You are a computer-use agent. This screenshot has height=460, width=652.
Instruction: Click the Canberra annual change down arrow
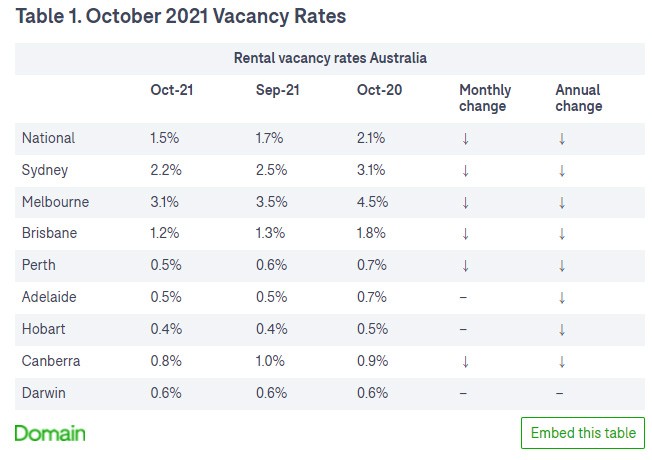[562, 361]
